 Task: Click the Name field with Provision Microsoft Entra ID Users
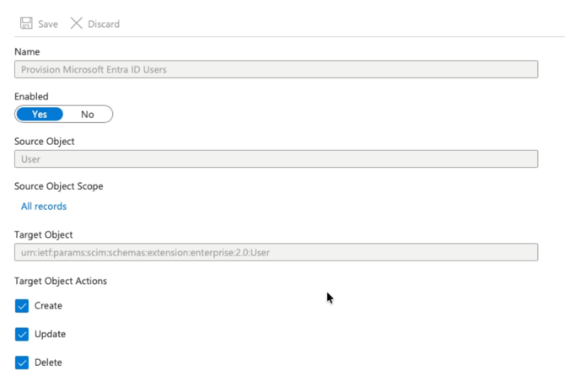[x=276, y=70]
